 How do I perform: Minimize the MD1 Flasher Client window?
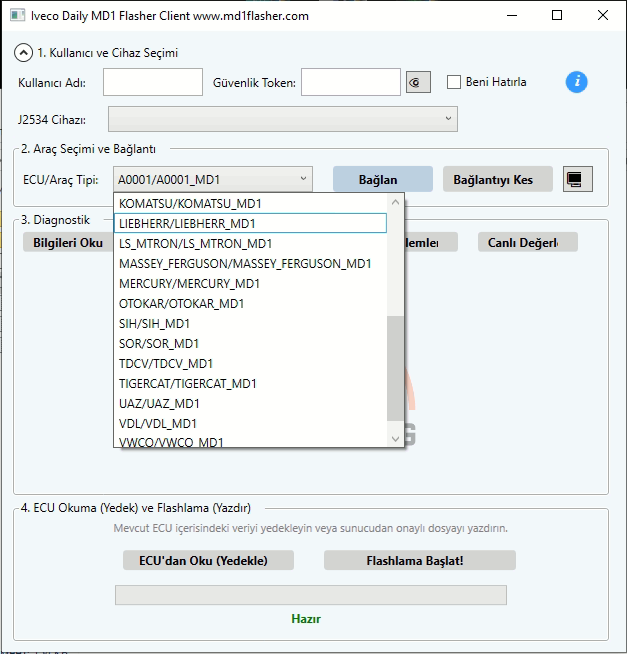coord(512,15)
